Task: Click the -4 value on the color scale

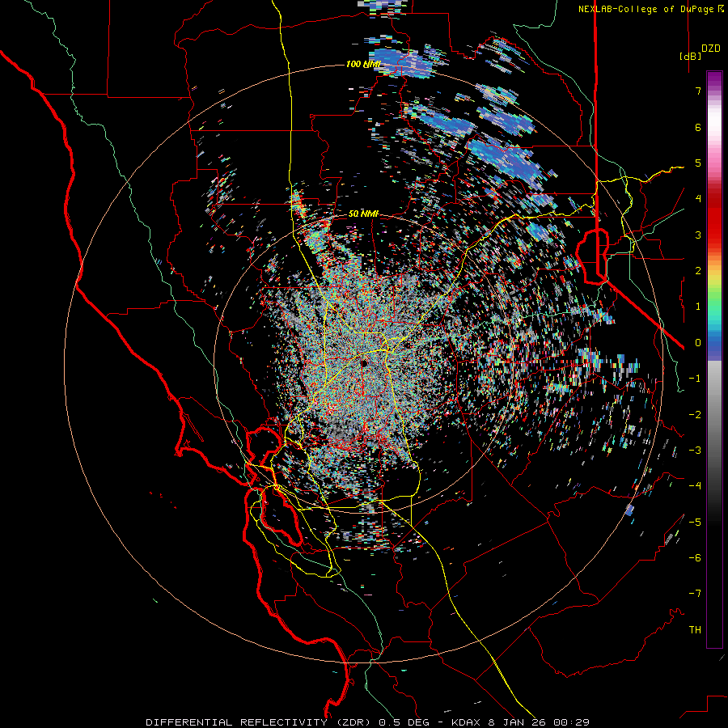Action: (695, 486)
